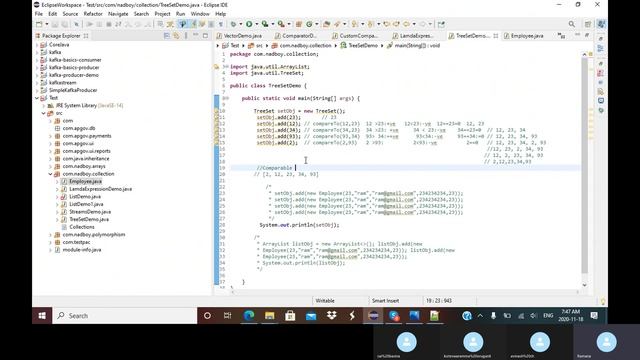Open Mail app from taskbar
Screen dimensions: 640x360
click(311, 316)
